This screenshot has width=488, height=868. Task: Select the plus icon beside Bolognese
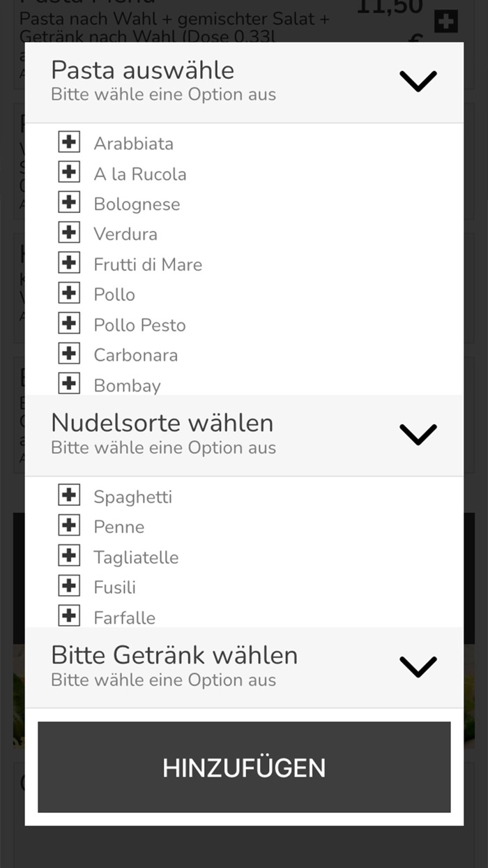pos(69,202)
